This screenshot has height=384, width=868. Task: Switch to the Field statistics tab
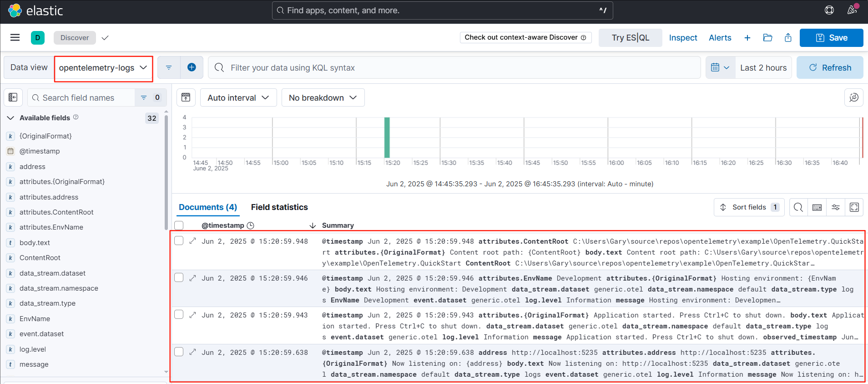[279, 207]
